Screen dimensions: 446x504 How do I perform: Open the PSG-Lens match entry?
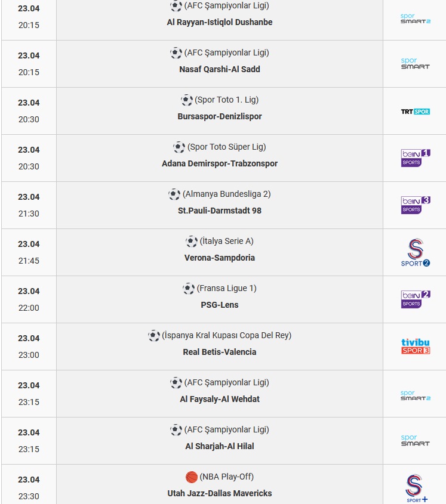tap(220, 305)
